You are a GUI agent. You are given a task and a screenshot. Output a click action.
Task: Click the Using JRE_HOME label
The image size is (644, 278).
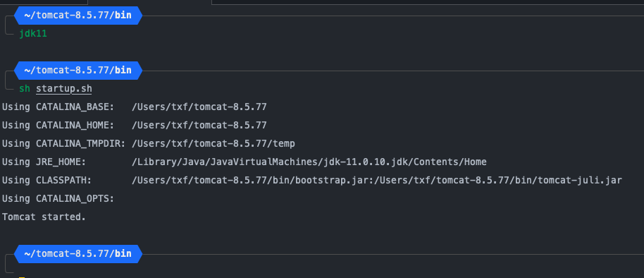coord(44,162)
